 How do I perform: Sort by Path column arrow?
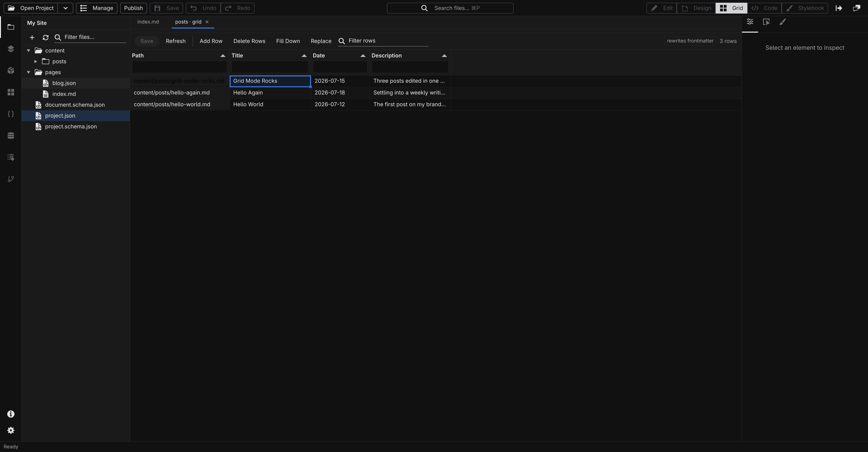(223, 56)
